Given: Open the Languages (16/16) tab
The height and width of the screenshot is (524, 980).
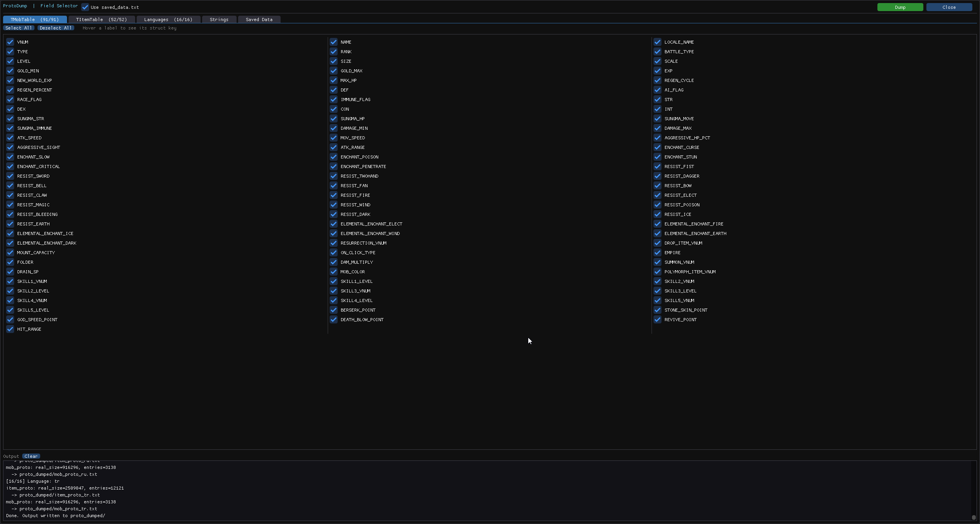Looking at the screenshot, I should pos(168,20).
